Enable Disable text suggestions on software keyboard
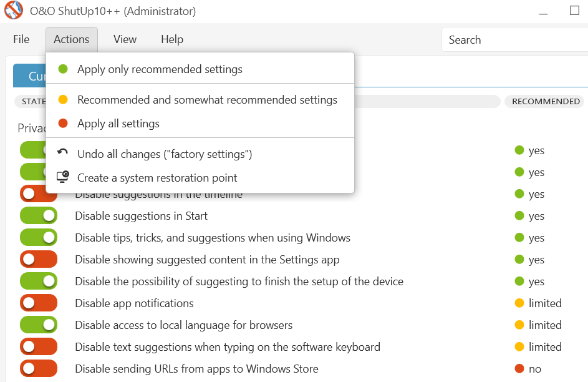 [39, 346]
